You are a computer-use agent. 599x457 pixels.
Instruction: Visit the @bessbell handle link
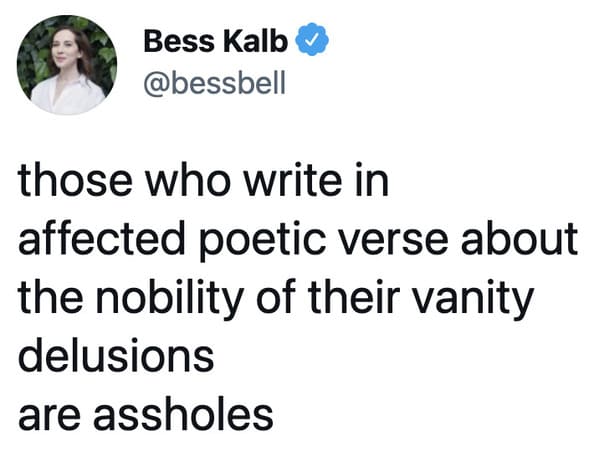click(x=214, y=83)
